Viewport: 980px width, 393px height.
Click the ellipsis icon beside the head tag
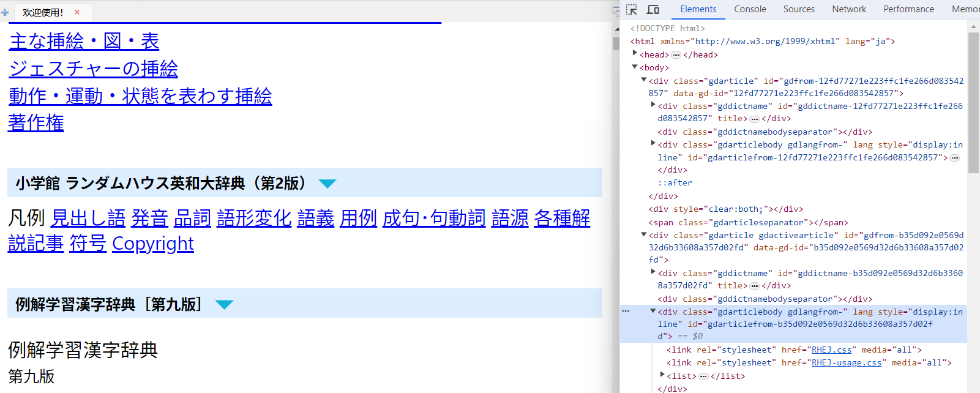pyautogui.click(x=676, y=55)
